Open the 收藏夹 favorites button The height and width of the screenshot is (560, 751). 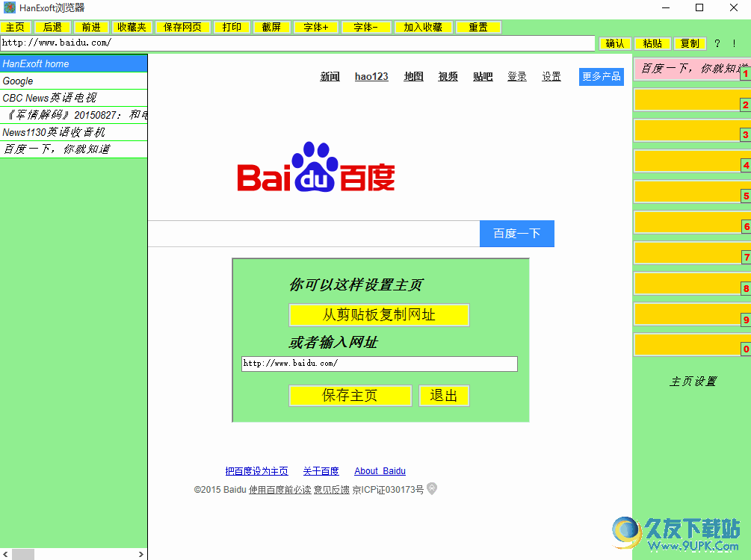(132, 28)
